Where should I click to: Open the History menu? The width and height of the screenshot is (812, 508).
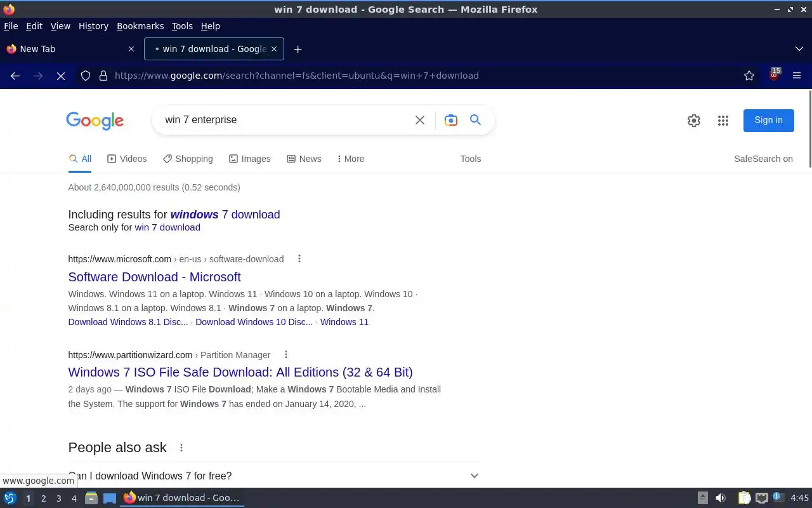tap(93, 26)
